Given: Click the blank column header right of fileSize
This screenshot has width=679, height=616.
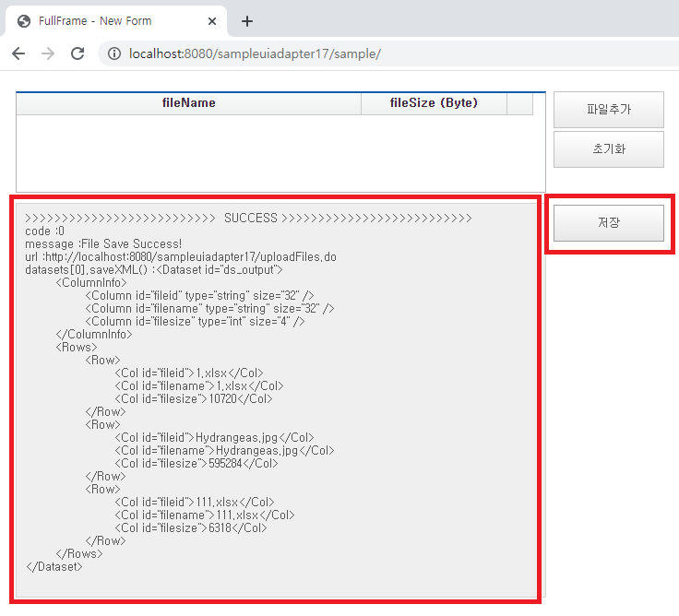Looking at the screenshot, I should (x=519, y=103).
